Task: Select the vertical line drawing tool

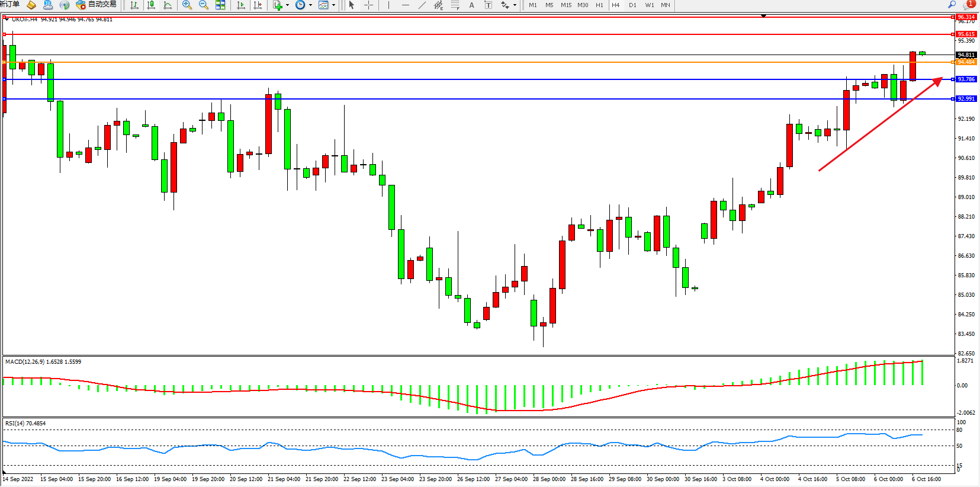Action: [388, 5]
